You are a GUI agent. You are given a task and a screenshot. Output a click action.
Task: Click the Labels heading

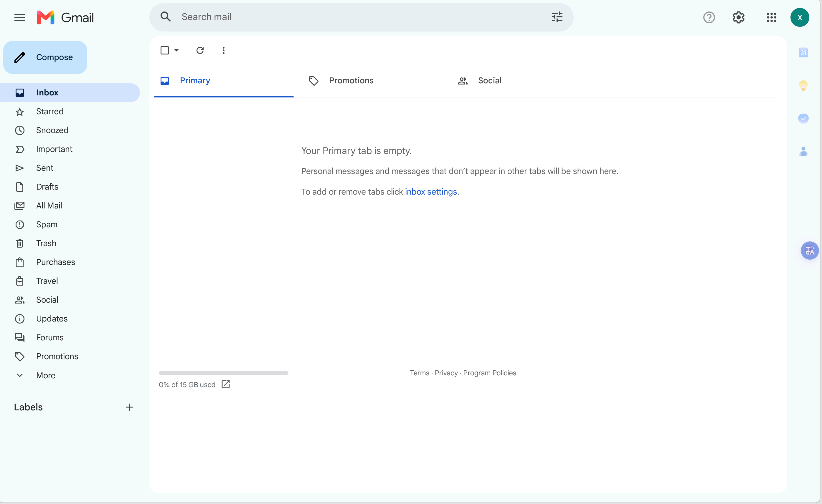coord(28,407)
